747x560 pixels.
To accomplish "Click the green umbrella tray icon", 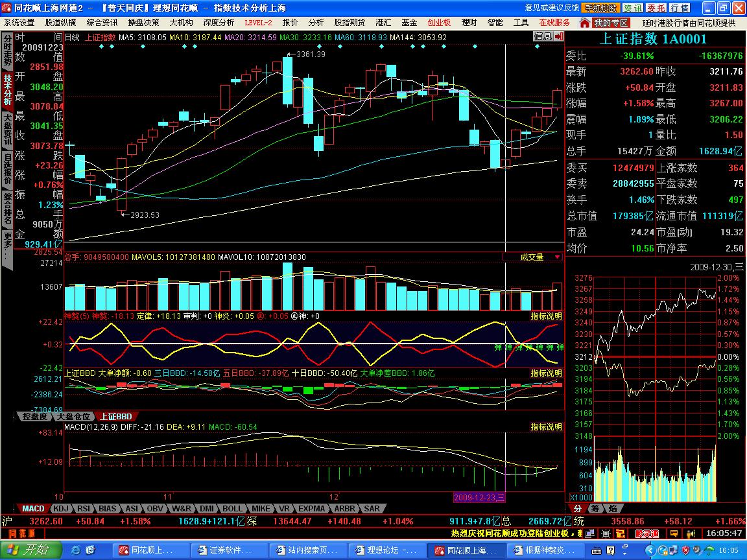I will coord(709,550).
